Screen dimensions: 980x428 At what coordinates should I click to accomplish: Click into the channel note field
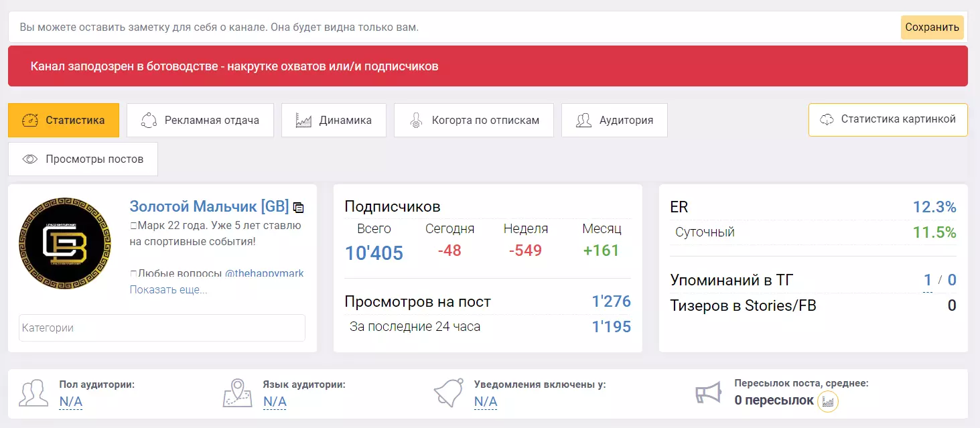point(456,27)
